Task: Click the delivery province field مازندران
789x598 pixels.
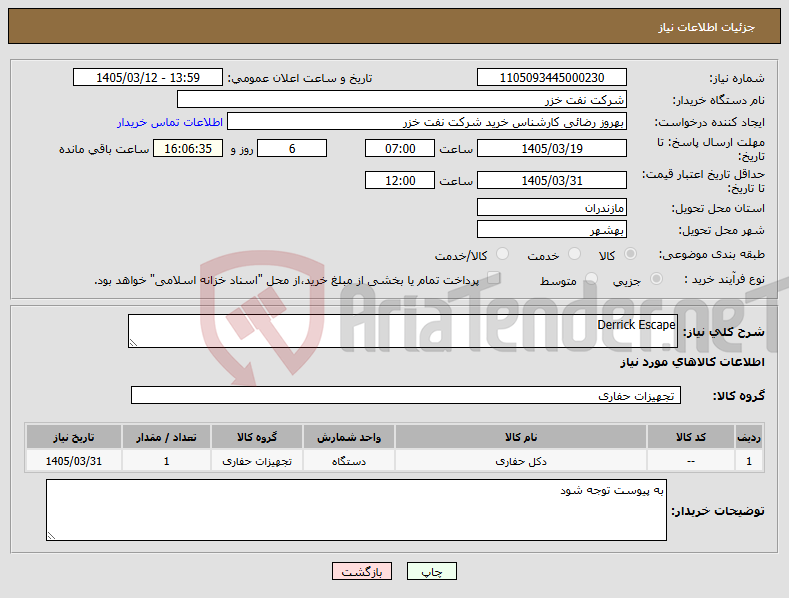Action: click(551, 207)
